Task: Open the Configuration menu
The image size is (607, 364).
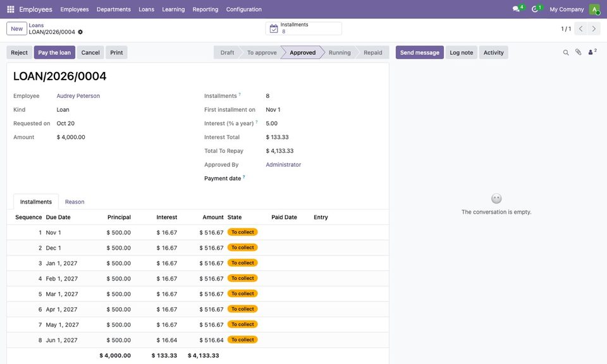Action: coord(244,9)
